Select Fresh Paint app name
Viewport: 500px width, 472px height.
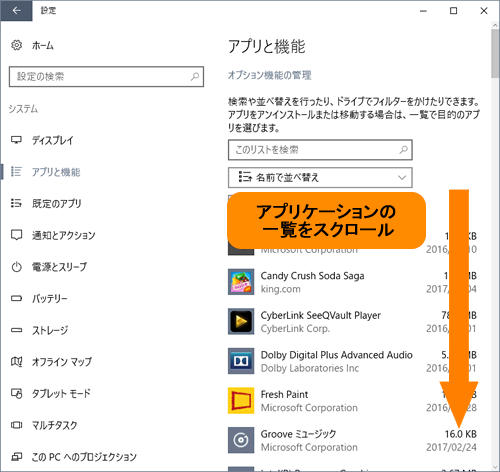point(284,394)
